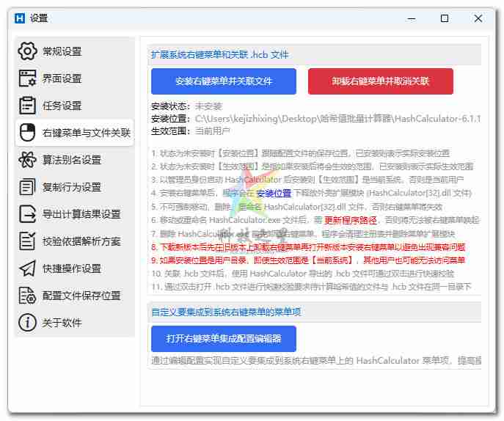Click header 扩展系统右键菜单和关联 .hcb 文件

[220, 54]
